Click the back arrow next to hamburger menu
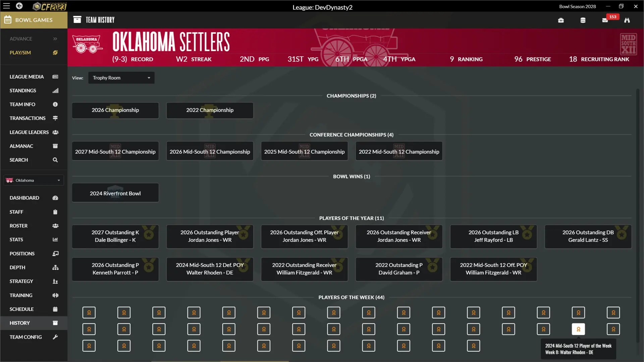The height and width of the screenshot is (362, 644). click(x=19, y=6)
